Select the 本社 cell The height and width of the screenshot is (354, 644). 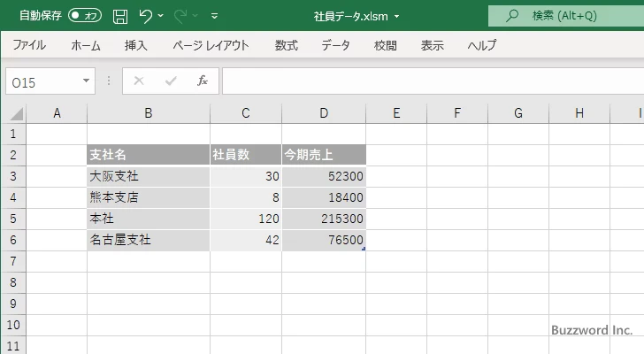[x=149, y=219]
